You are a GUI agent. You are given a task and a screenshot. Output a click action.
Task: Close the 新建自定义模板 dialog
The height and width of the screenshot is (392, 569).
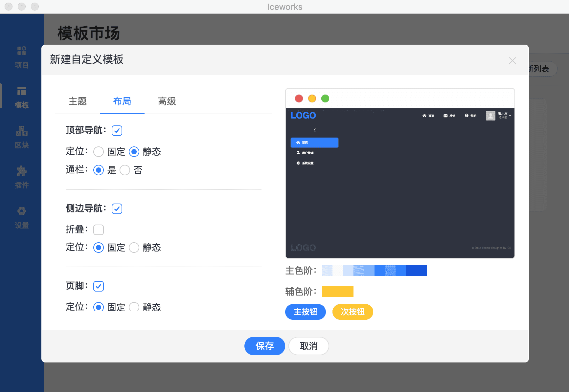512,61
